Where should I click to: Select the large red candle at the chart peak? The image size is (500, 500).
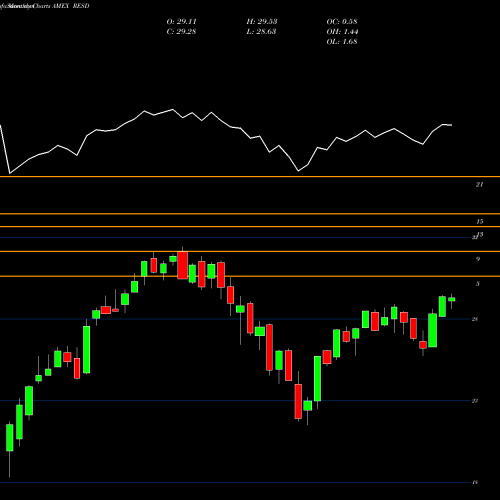click(182, 265)
